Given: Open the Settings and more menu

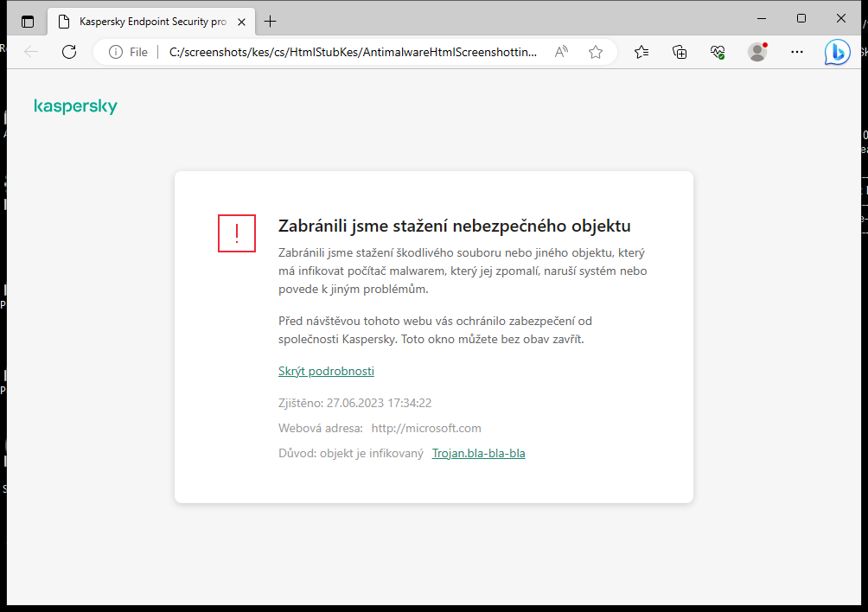Looking at the screenshot, I should point(796,52).
